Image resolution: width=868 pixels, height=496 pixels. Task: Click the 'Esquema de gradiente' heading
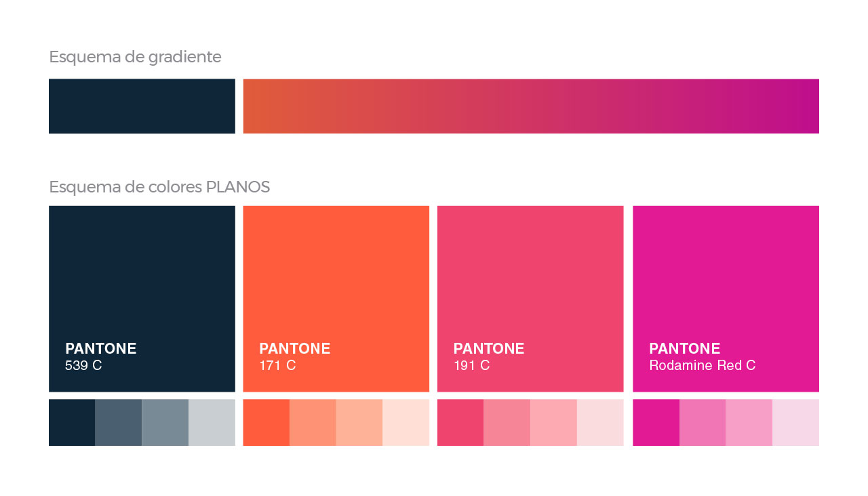click(135, 57)
